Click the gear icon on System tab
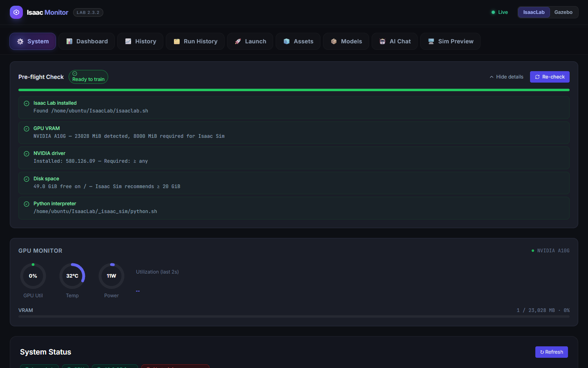 [x=20, y=41]
